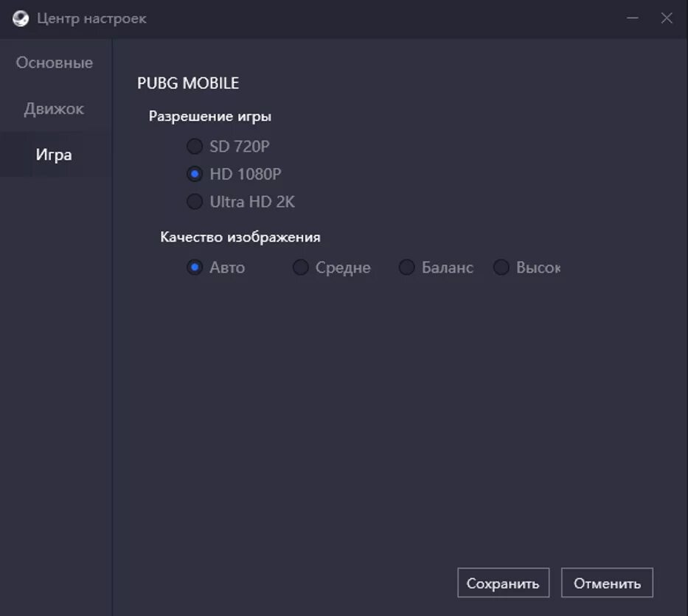The width and height of the screenshot is (688, 616).
Task: Choose SD 720P game resolution
Action: (x=195, y=147)
